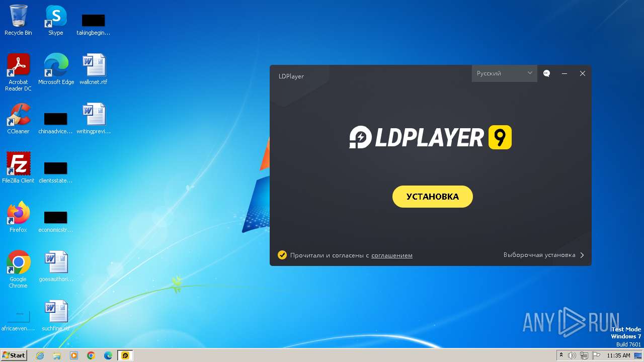Select the CCleaner desktop shortcut
The height and width of the screenshot is (362, 644).
pyautogui.click(x=18, y=119)
